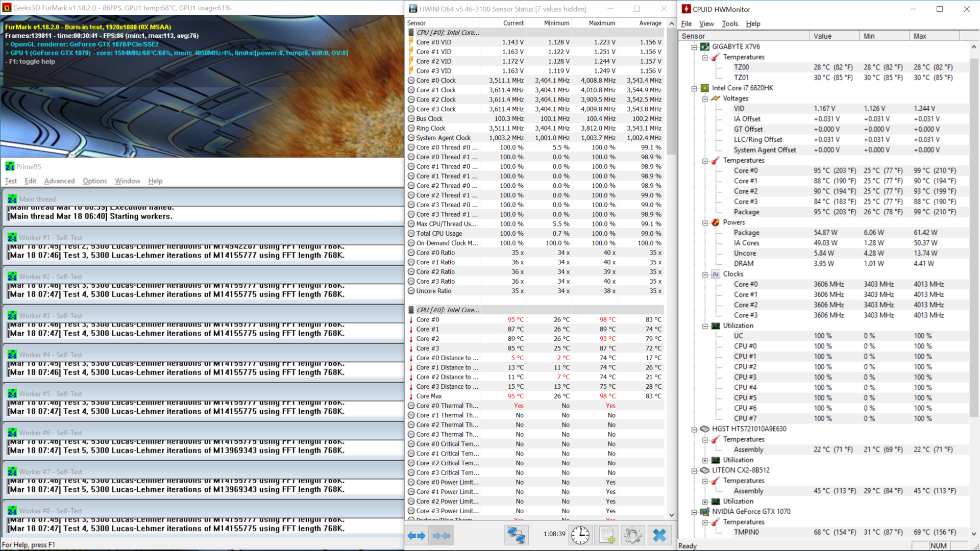Click Powers flame icon in HWMonitor
Viewport: 980px width, 551px height.
pyautogui.click(x=716, y=222)
